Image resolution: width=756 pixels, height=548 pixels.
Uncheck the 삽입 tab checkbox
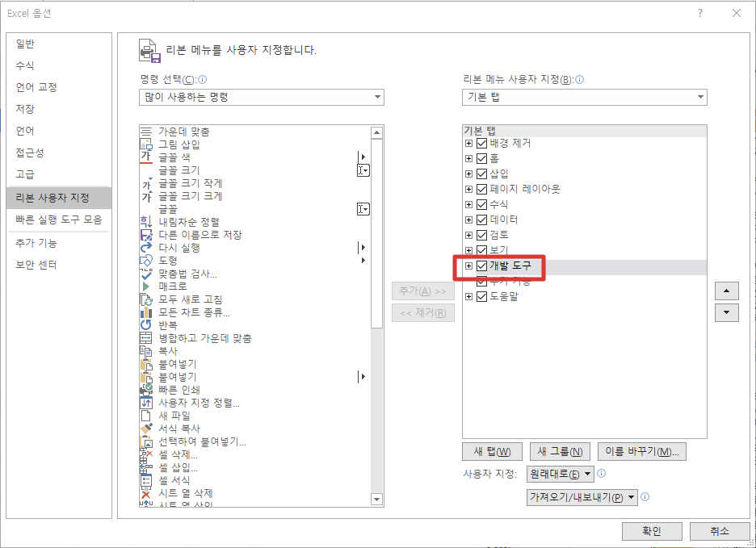click(x=481, y=174)
